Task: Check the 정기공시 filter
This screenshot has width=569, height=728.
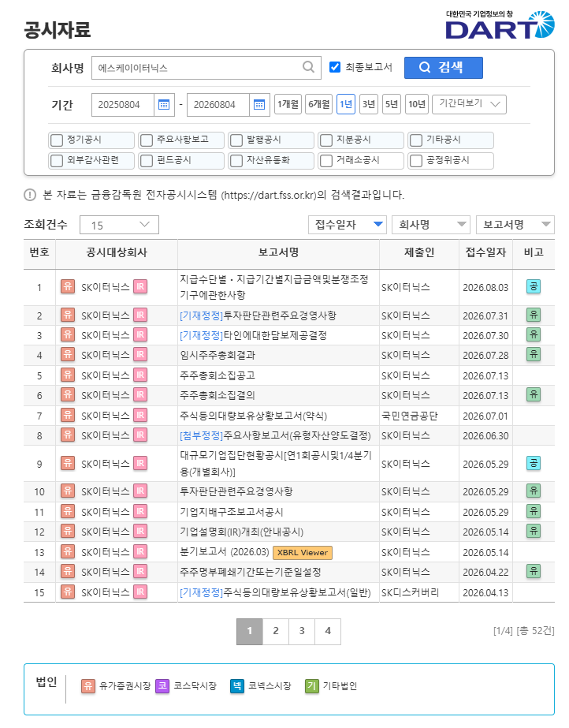Action: [57, 140]
